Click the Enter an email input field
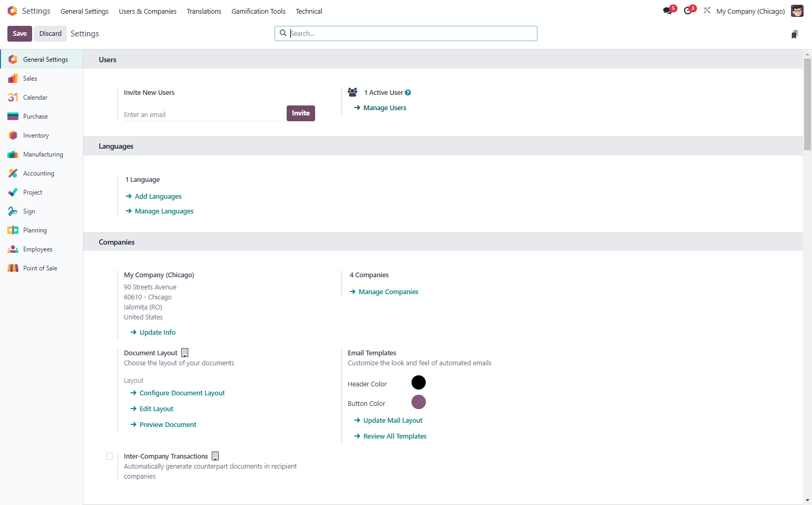The image size is (812, 505). tap(205, 114)
